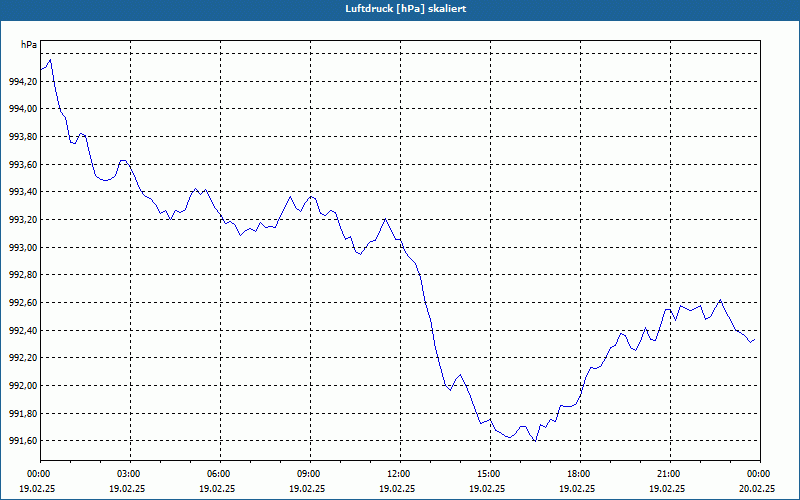Screen dimensions: 800x500
Task: Select the 992,60 y-axis value
Action: (x=23, y=303)
